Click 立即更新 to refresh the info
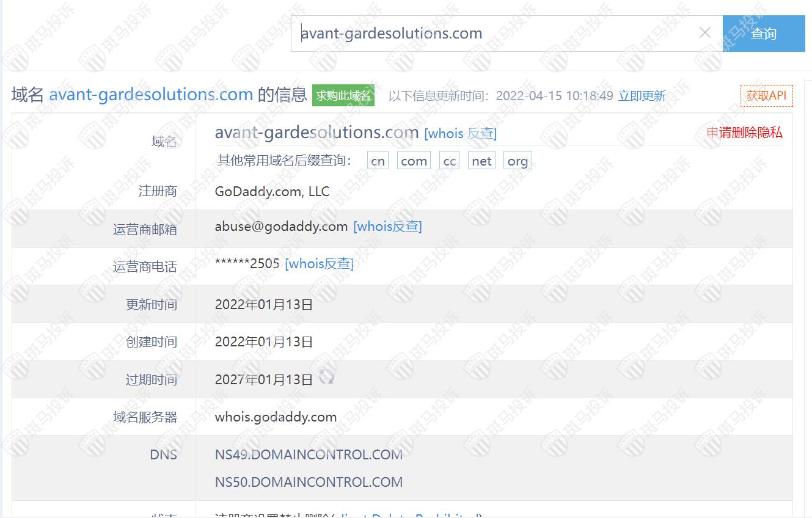 (642, 96)
